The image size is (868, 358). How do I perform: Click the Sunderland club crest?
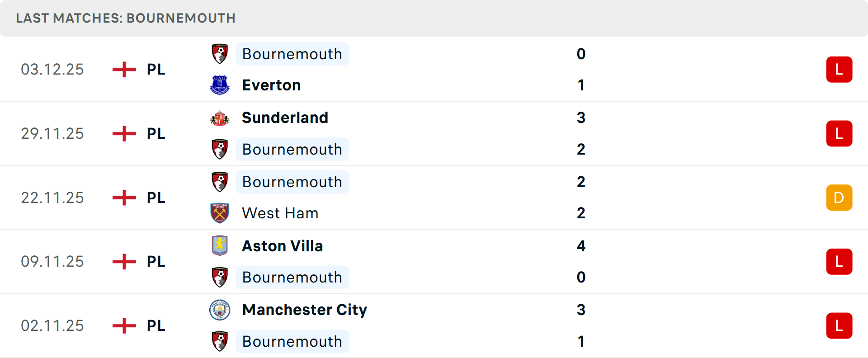pos(220,118)
